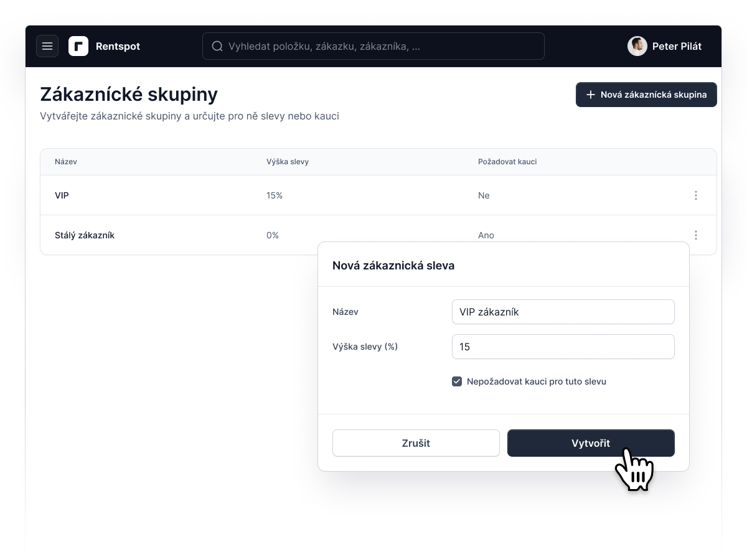Viewport: 747px width, 560px height.
Task: Click the Zákaznícké skupiny page heading
Action: 129,95
